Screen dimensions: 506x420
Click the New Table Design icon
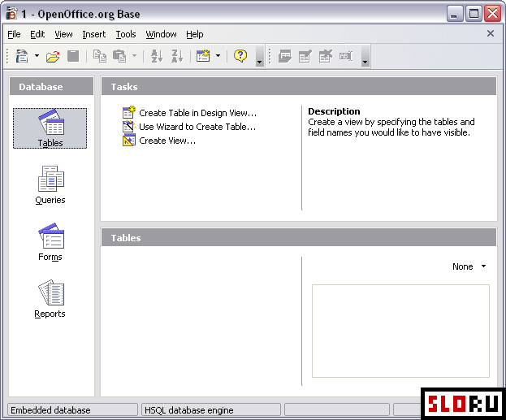[285, 57]
